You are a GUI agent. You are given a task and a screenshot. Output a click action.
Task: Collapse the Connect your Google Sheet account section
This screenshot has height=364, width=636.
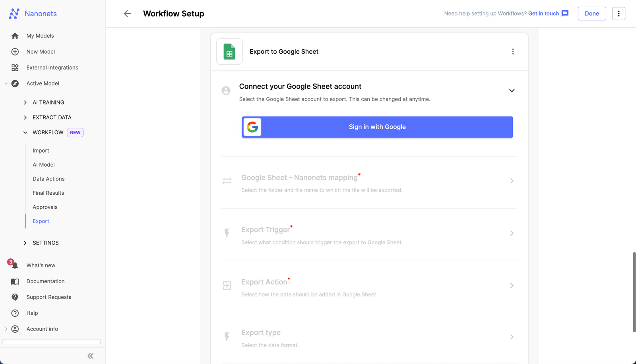click(512, 91)
